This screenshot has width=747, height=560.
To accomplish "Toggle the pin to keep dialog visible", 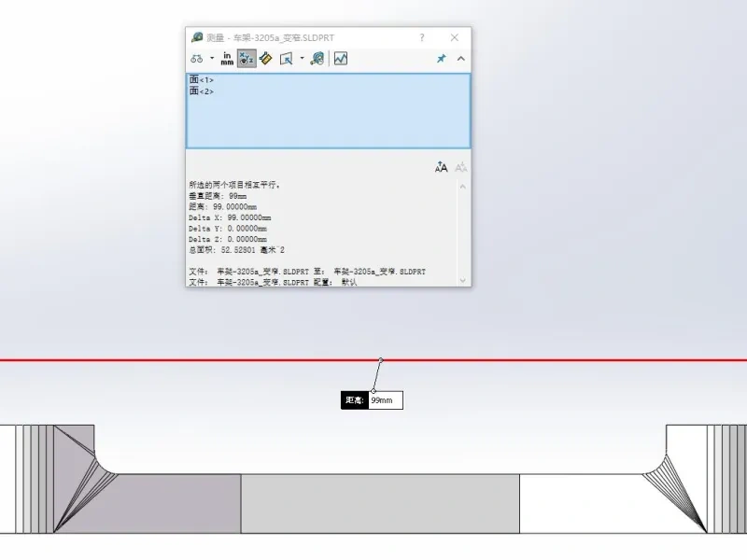I will tap(441, 58).
